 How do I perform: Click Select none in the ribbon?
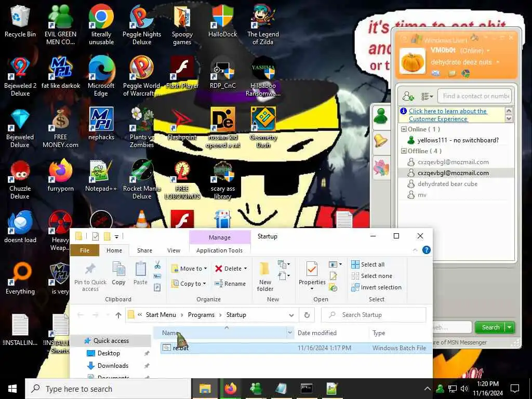(x=372, y=276)
